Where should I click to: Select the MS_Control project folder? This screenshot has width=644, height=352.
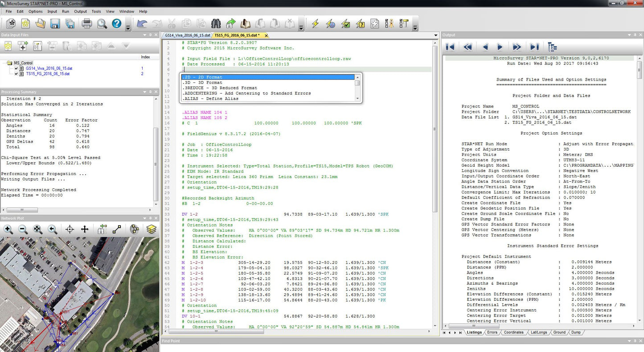(x=23, y=63)
